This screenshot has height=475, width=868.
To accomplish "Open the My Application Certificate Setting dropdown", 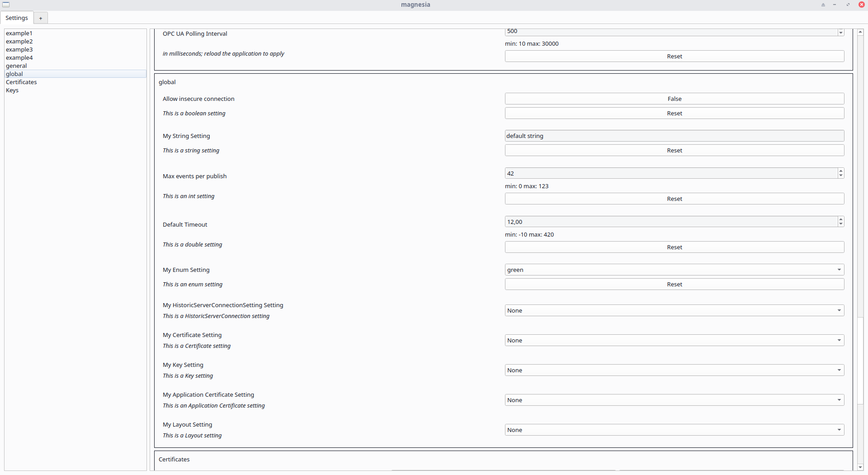I will point(674,400).
